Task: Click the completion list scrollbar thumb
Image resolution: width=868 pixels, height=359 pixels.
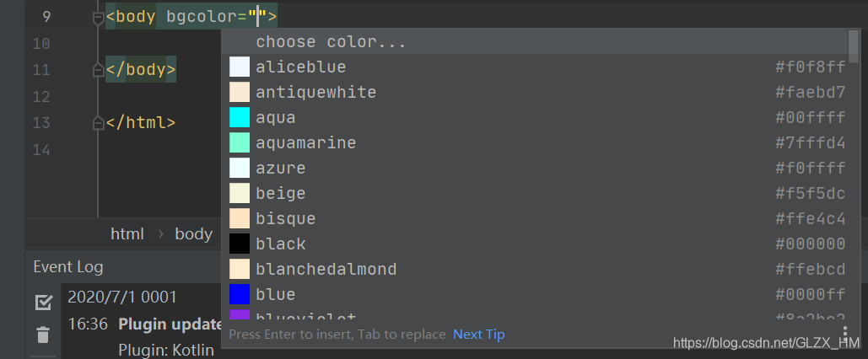Action: pos(854,42)
